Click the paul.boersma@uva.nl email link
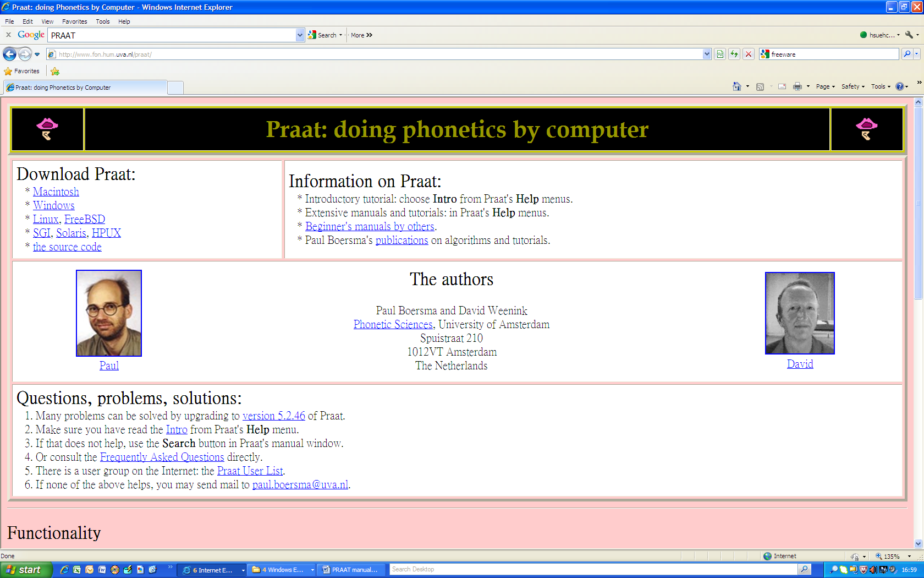This screenshot has height=578, width=924. click(300, 484)
